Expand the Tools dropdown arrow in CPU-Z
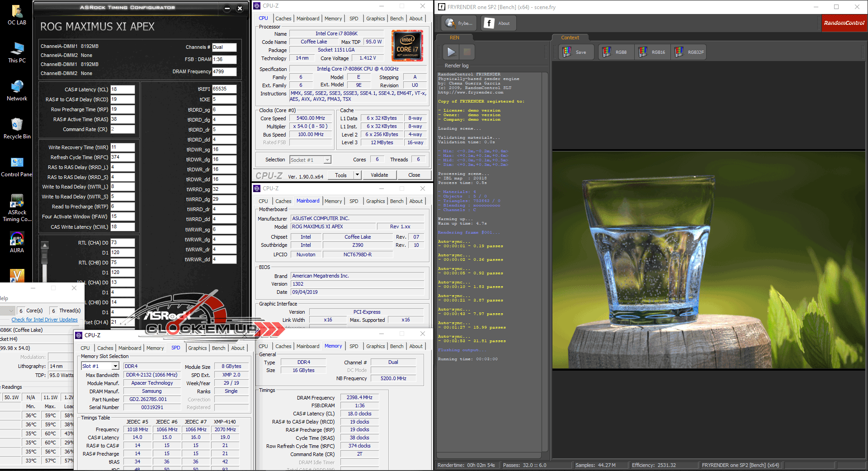 pos(357,175)
